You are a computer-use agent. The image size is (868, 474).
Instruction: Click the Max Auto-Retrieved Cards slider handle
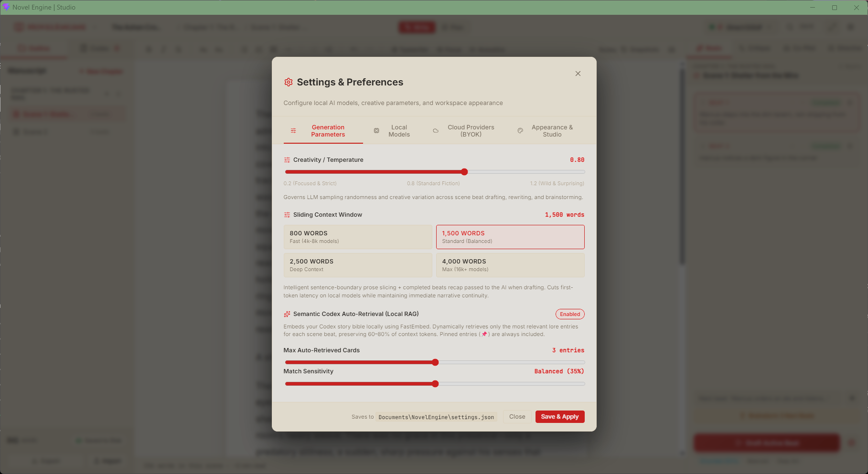435,362
